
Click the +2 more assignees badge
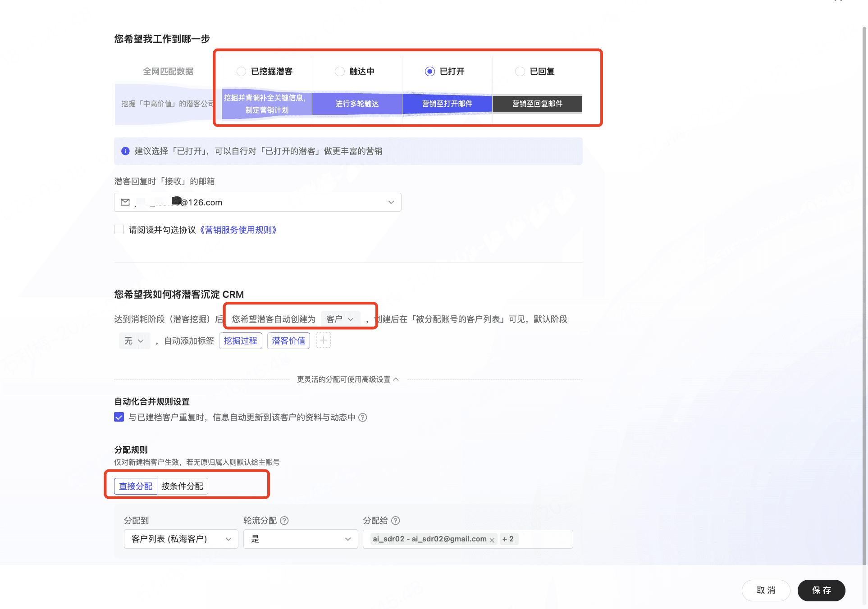508,539
